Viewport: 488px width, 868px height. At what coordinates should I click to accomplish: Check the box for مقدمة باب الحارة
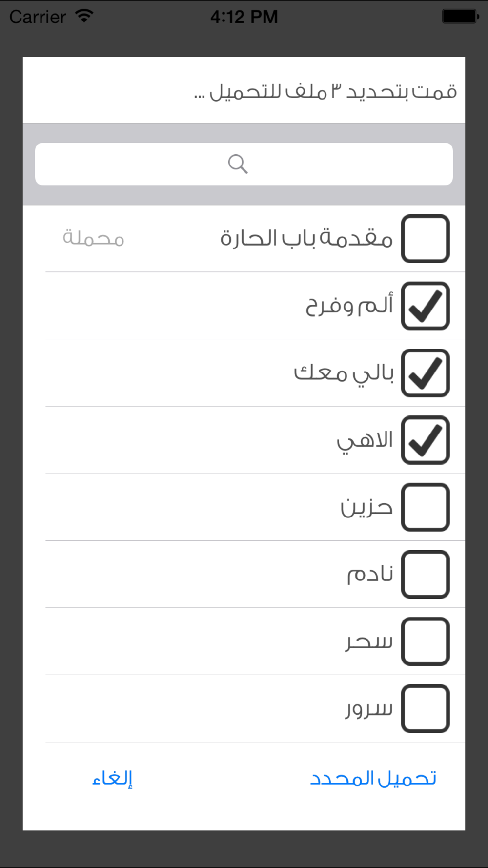(425, 239)
